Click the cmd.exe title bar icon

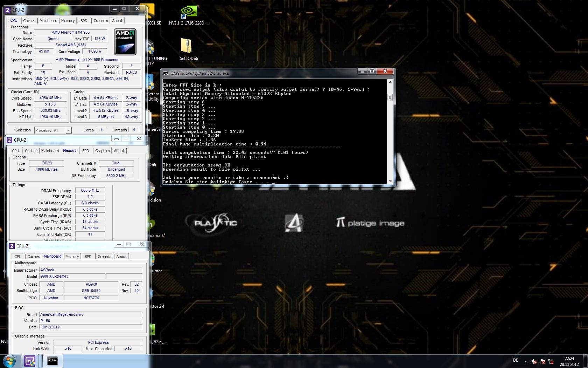(166, 73)
